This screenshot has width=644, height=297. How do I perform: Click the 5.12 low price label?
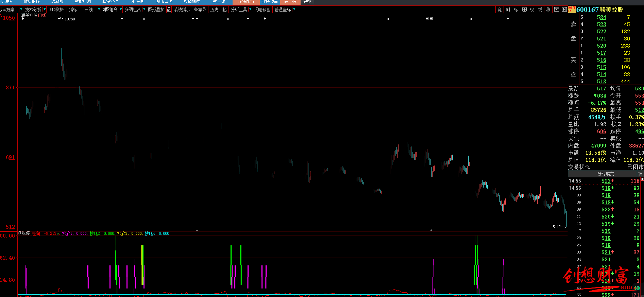click(x=557, y=227)
